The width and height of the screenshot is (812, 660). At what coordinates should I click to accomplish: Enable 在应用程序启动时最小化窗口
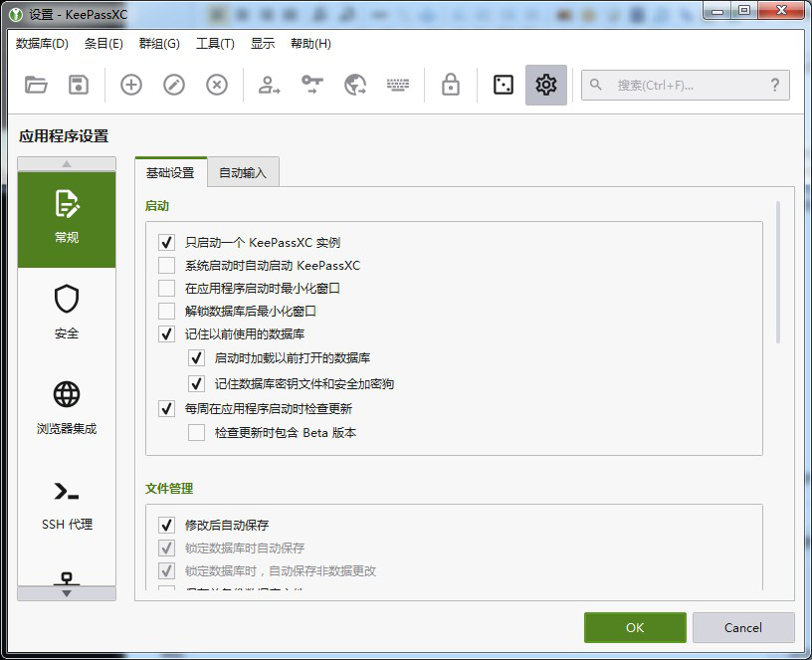coord(166,288)
